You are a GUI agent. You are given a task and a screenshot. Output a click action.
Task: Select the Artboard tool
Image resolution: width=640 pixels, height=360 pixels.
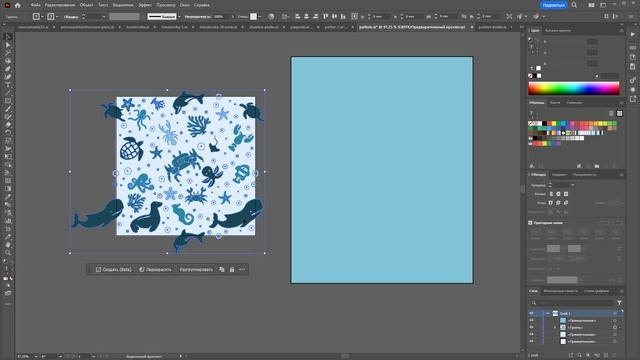tap(8, 229)
